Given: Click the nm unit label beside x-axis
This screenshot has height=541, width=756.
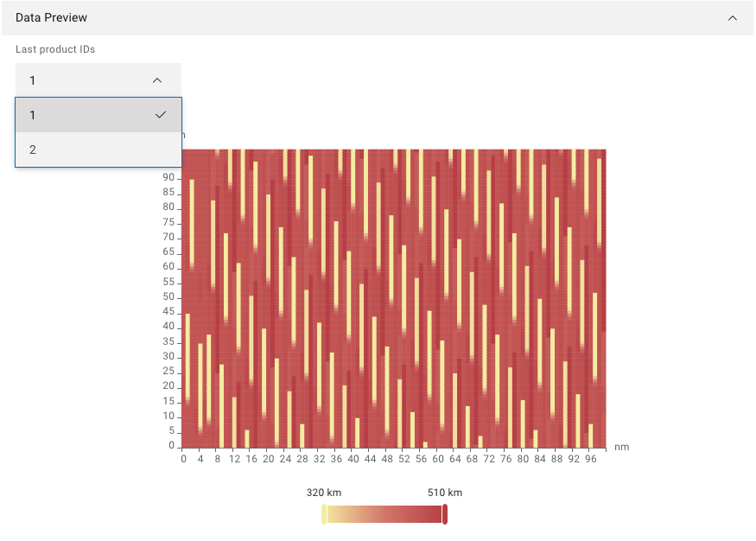Looking at the screenshot, I should [621, 447].
